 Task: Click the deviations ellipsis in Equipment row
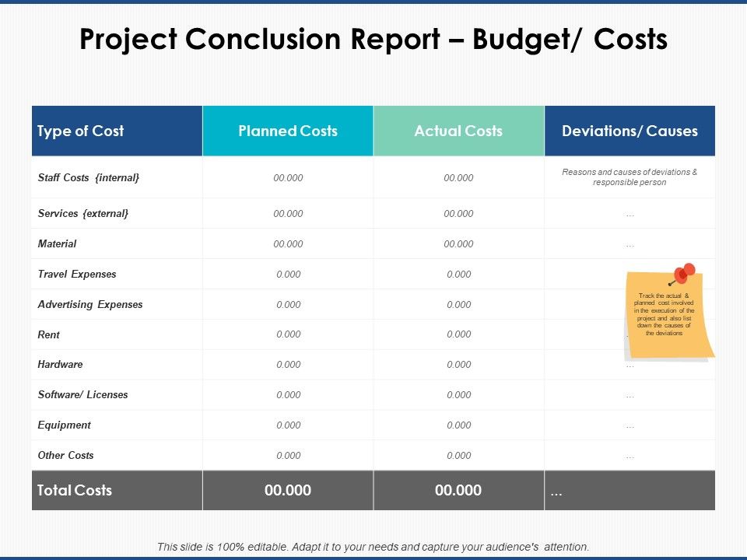tap(630, 427)
